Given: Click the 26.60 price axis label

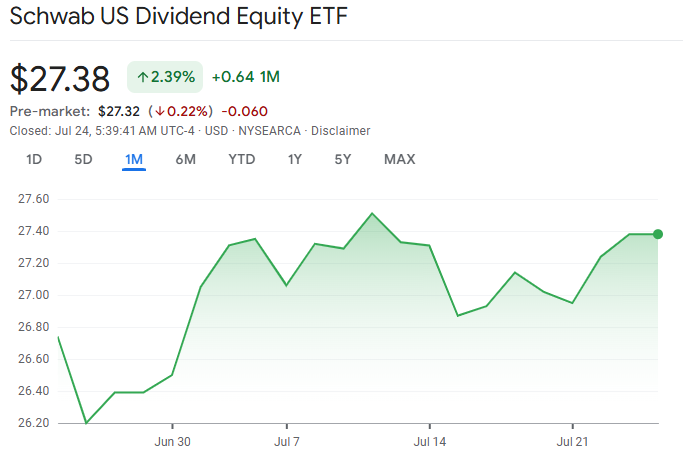Looking at the screenshot, I should pos(34,359).
